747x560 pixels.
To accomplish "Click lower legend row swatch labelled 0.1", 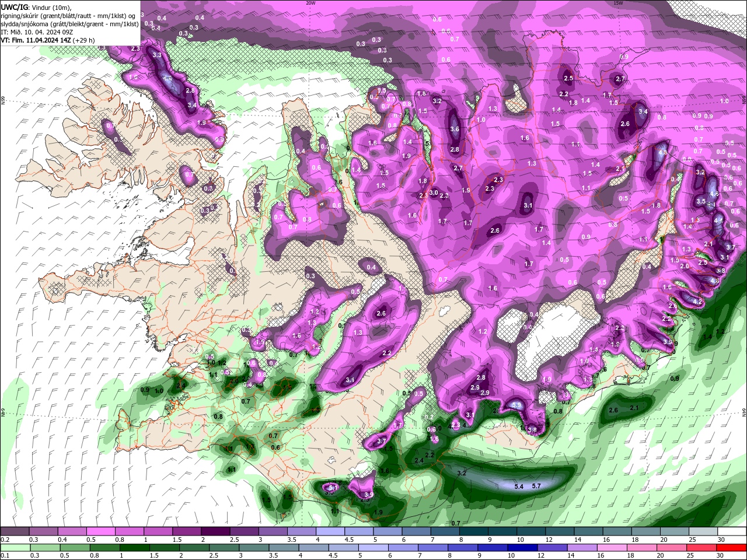I will pos(15,548).
